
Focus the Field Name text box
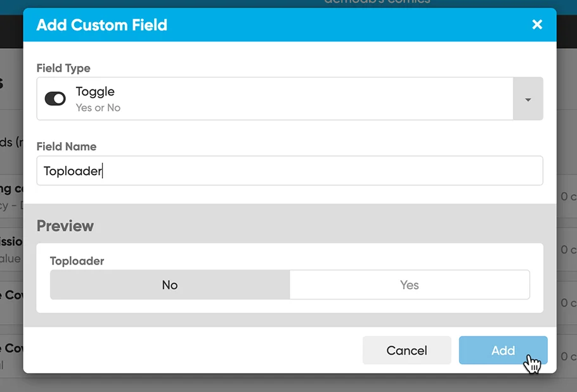(317, 171)
